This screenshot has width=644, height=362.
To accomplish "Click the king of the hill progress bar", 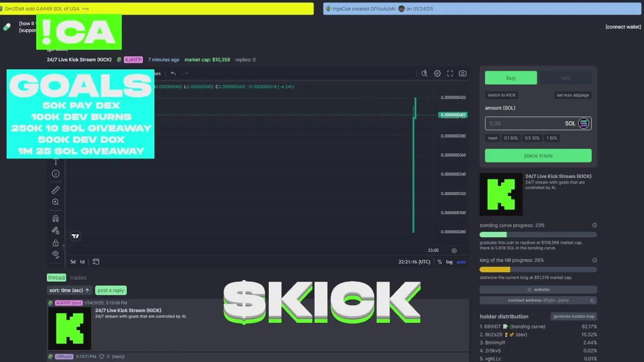I will (538, 269).
